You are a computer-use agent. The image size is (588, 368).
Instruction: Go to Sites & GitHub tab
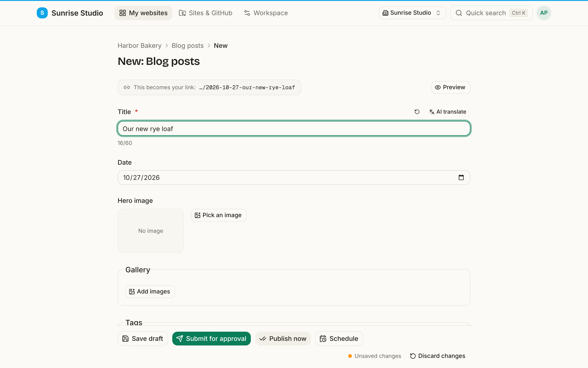(x=206, y=13)
